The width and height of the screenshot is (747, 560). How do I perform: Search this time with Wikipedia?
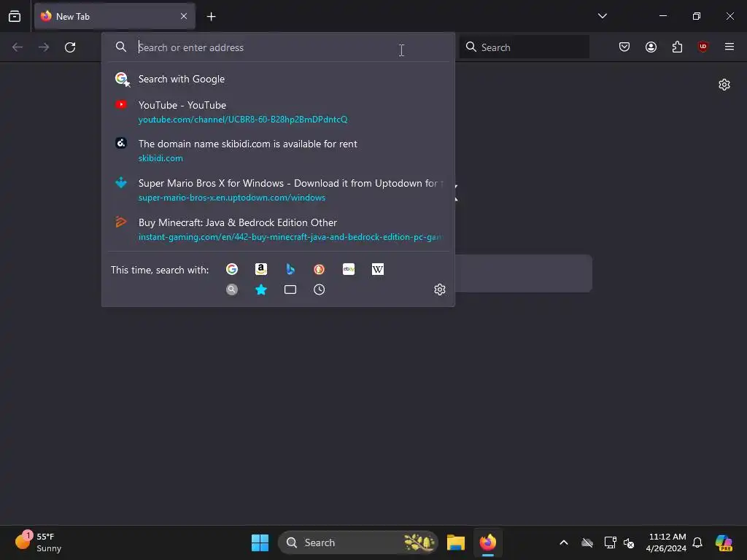pyautogui.click(x=378, y=270)
